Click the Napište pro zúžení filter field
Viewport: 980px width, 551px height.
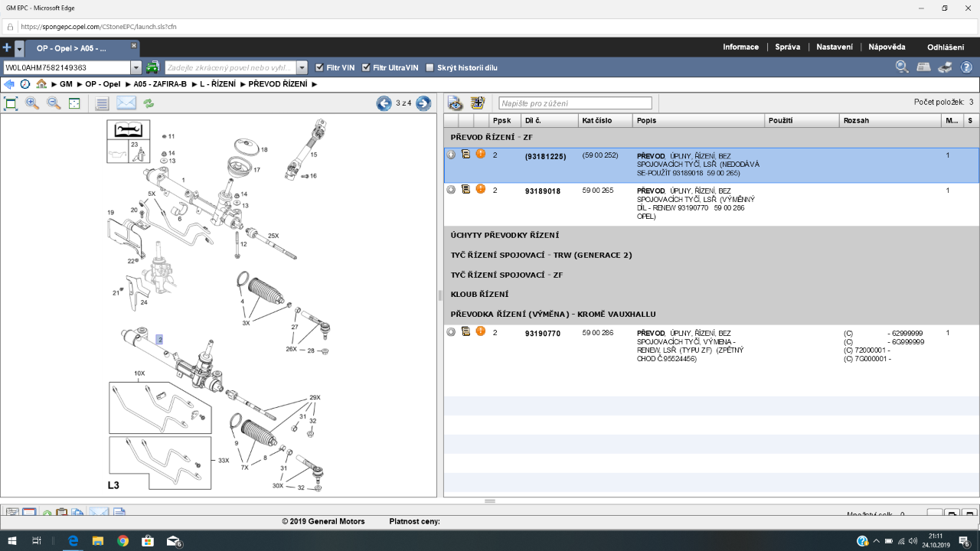[575, 103]
